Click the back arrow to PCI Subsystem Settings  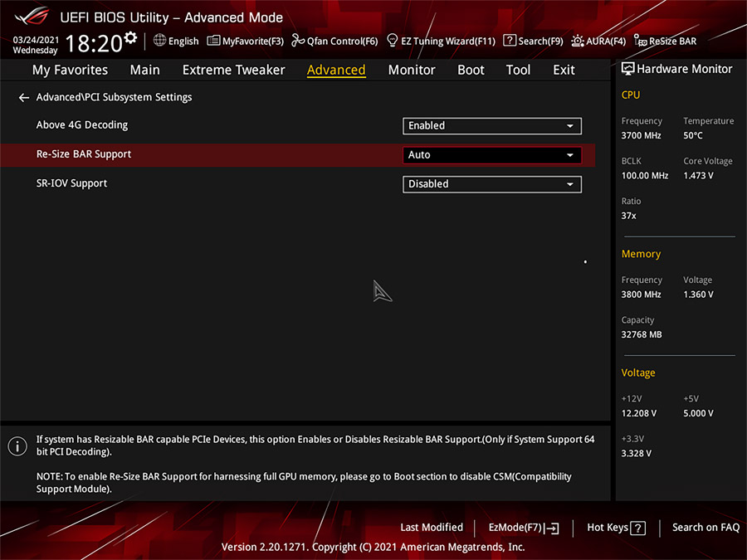23,97
